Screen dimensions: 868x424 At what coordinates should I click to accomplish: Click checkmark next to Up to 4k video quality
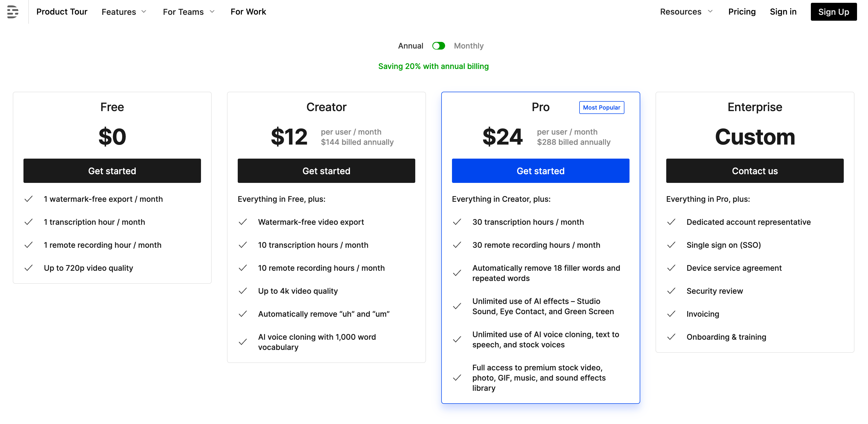pyautogui.click(x=243, y=291)
